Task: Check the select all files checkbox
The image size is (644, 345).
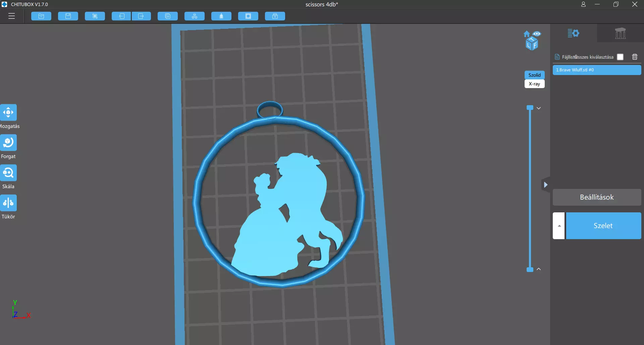Action: pos(620,57)
